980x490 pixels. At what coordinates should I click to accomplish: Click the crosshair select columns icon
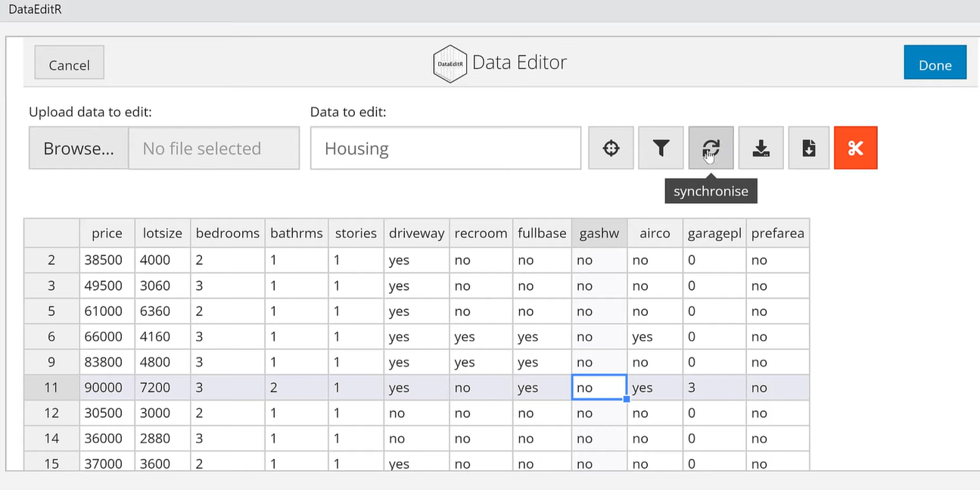pyautogui.click(x=611, y=148)
